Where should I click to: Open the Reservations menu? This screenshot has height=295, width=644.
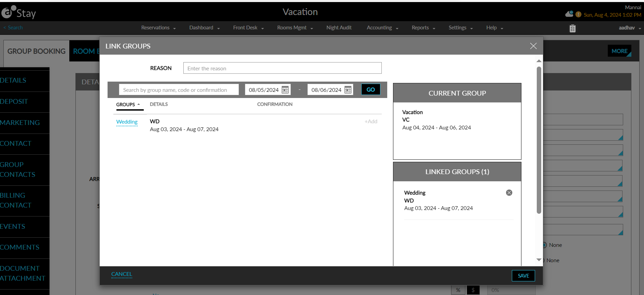click(x=158, y=28)
